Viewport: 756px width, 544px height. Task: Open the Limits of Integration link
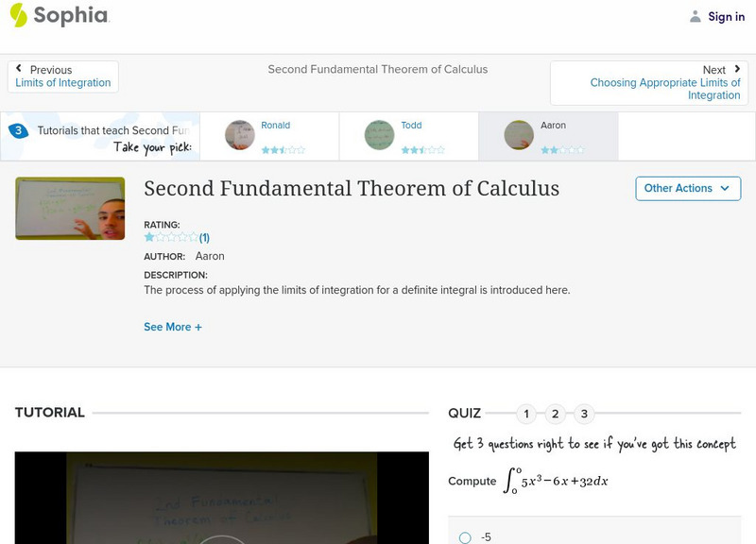pos(63,83)
